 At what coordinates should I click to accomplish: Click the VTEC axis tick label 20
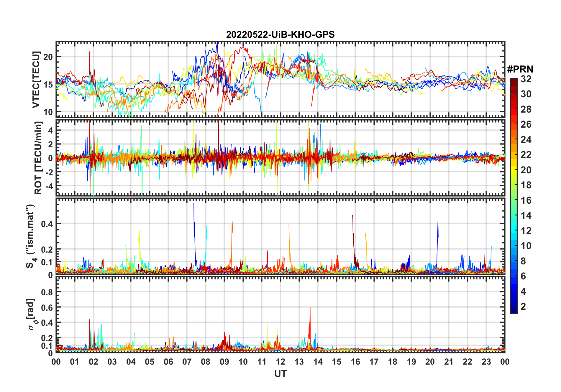coord(48,57)
